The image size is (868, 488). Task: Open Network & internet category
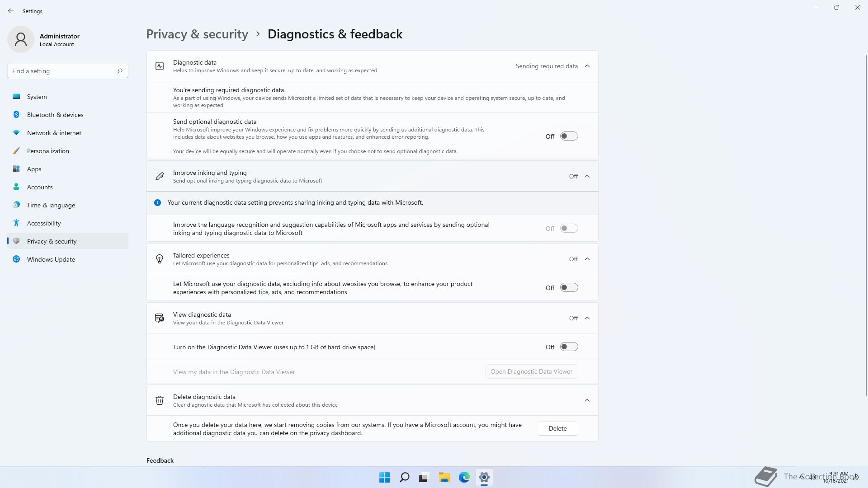coord(68,133)
